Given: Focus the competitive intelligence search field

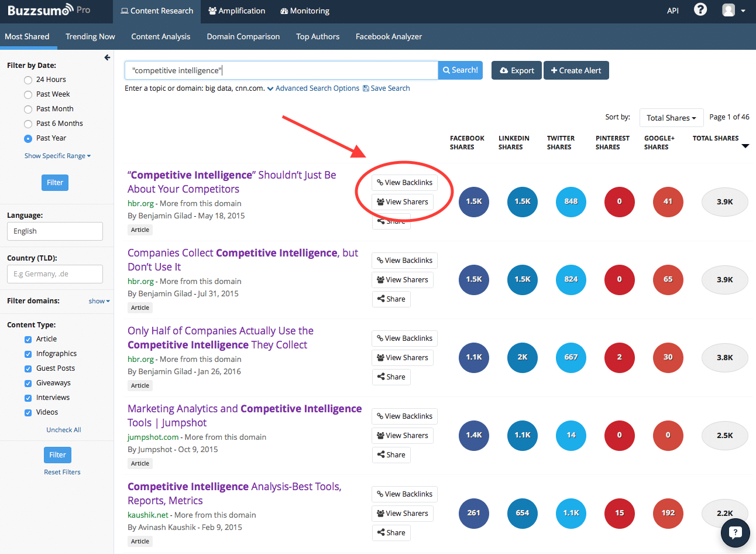Looking at the screenshot, I should click(281, 70).
